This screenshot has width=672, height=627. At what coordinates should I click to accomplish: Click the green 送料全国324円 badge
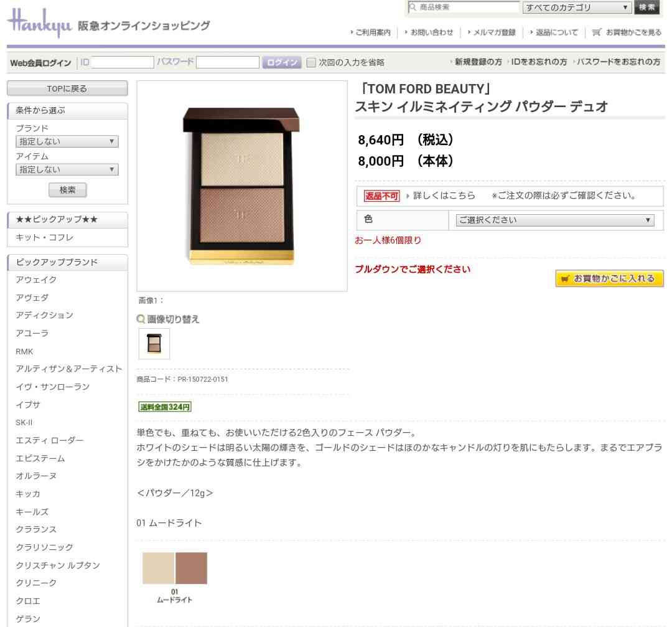point(164,407)
